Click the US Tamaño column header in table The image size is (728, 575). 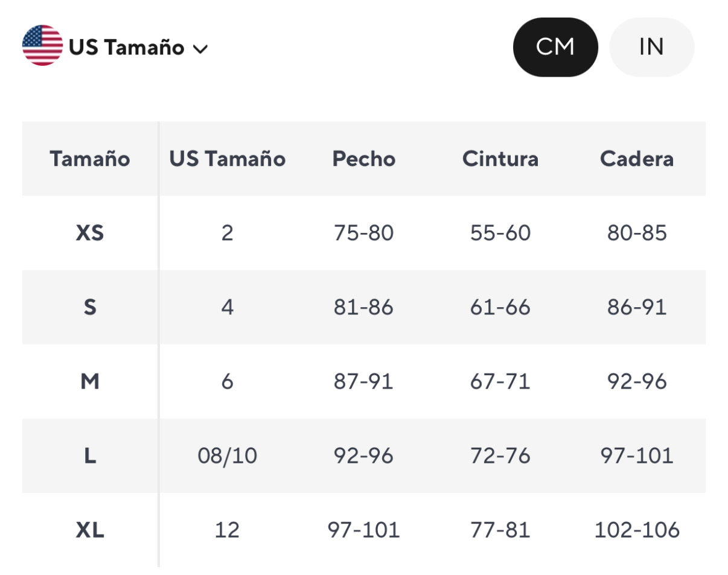tap(227, 159)
